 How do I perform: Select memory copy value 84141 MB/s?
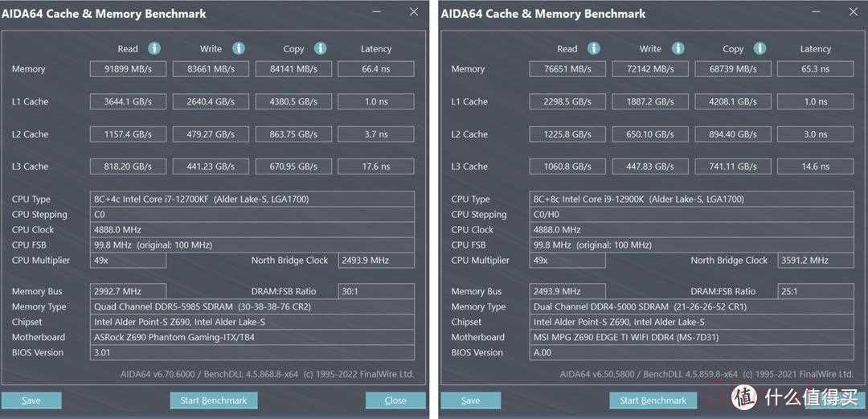tap(293, 69)
